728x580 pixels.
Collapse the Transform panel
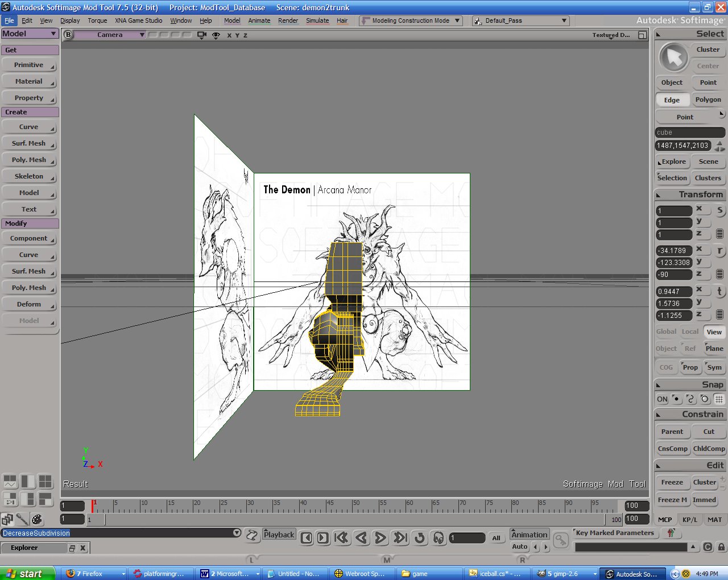coord(659,195)
